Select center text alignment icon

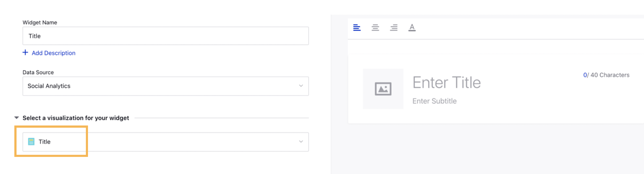tap(375, 27)
